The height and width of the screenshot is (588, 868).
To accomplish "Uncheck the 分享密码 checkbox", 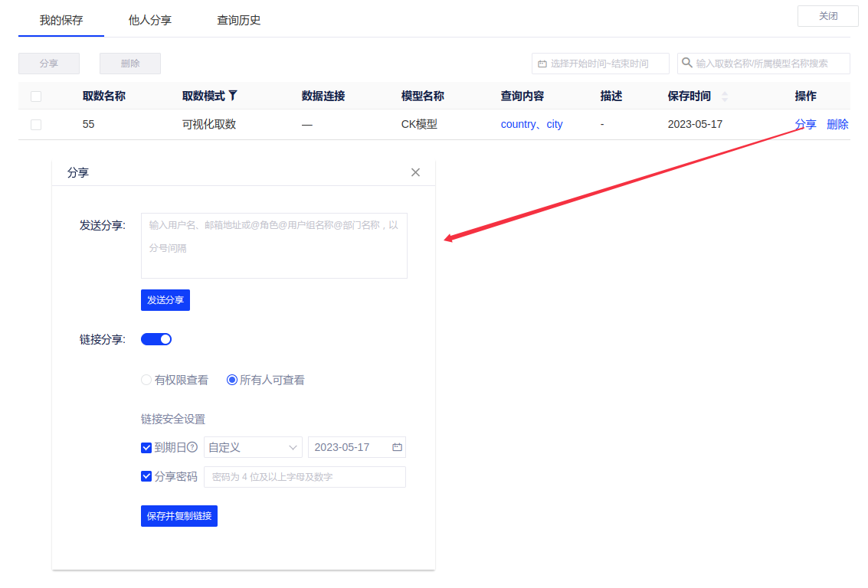I will click(146, 476).
